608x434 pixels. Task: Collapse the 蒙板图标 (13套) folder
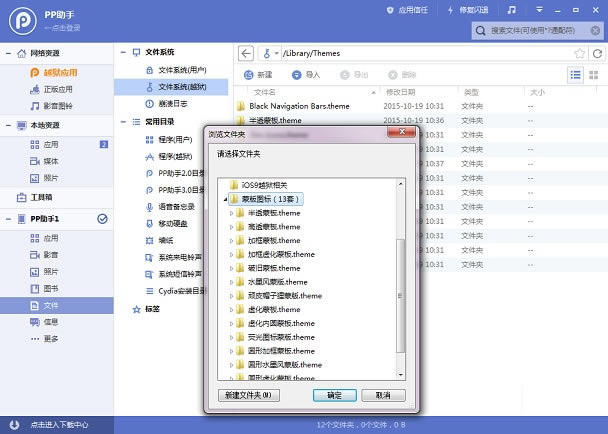tap(225, 199)
